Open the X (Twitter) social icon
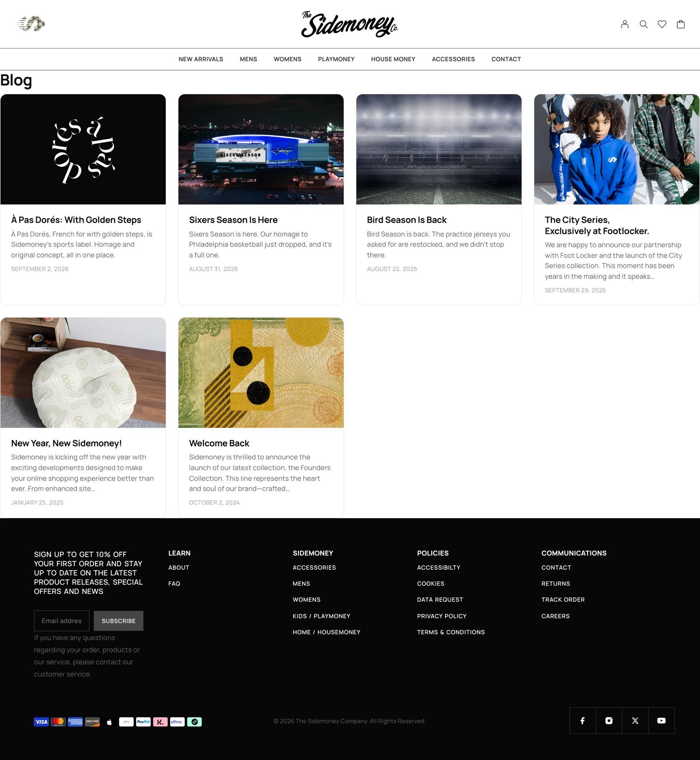Screen dimensions: 700x760 [635, 721]
